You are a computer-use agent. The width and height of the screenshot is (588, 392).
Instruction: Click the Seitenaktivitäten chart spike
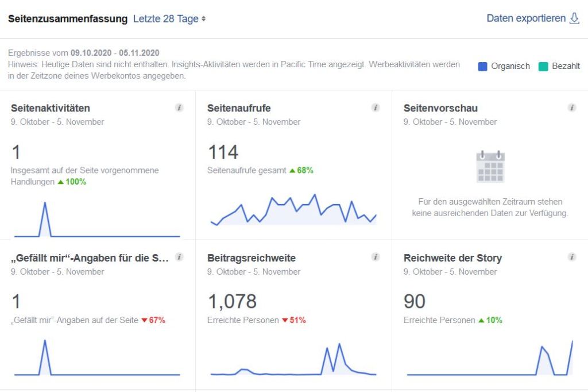point(45,210)
